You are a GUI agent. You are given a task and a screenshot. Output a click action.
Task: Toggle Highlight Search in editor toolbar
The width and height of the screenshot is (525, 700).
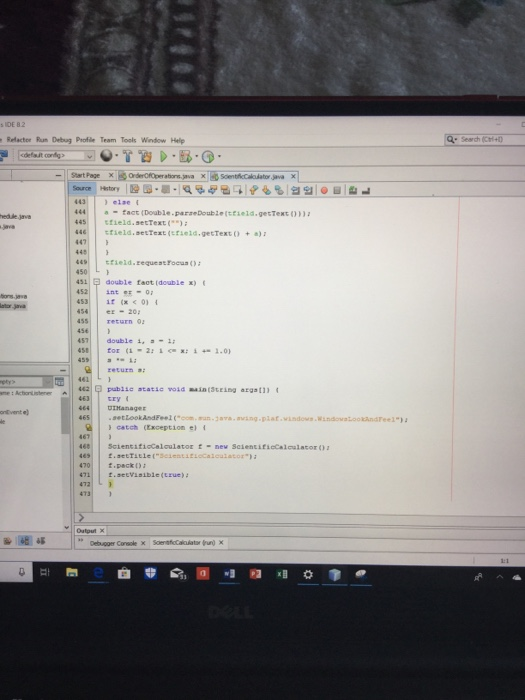tap(225, 190)
